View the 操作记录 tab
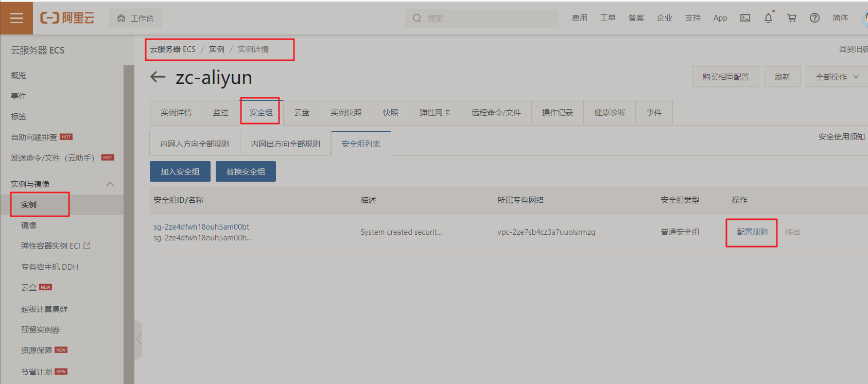868x384 pixels. click(558, 113)
